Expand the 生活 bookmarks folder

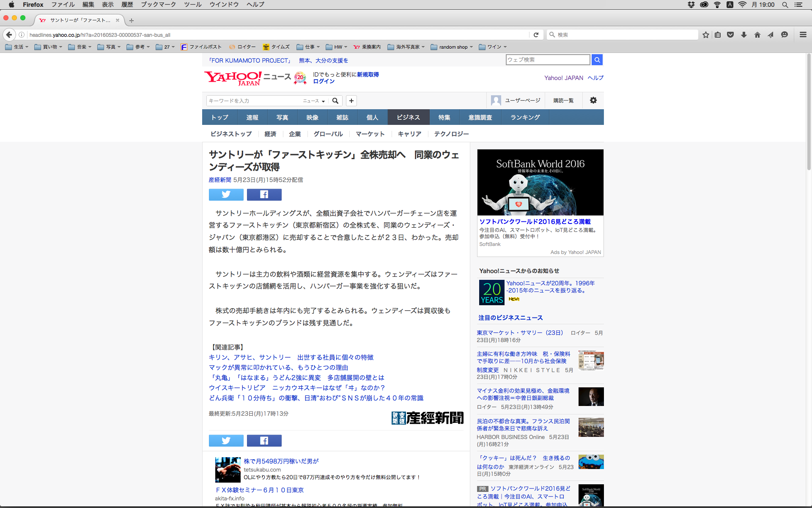tap(17, 47)
